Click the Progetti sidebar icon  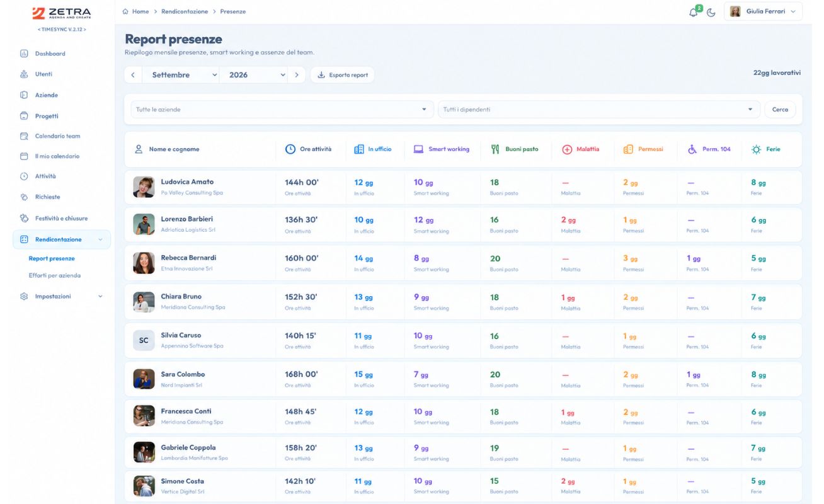click(x=24, y=116)
